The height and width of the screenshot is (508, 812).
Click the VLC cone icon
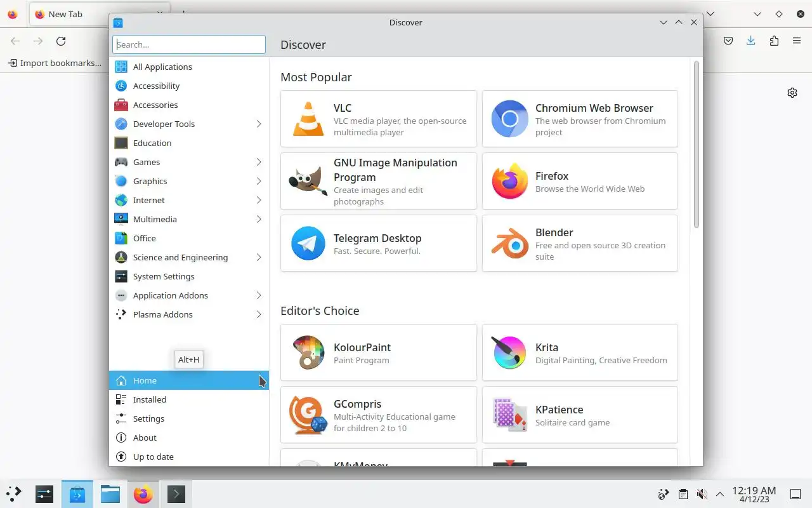[x=308, y=119]
